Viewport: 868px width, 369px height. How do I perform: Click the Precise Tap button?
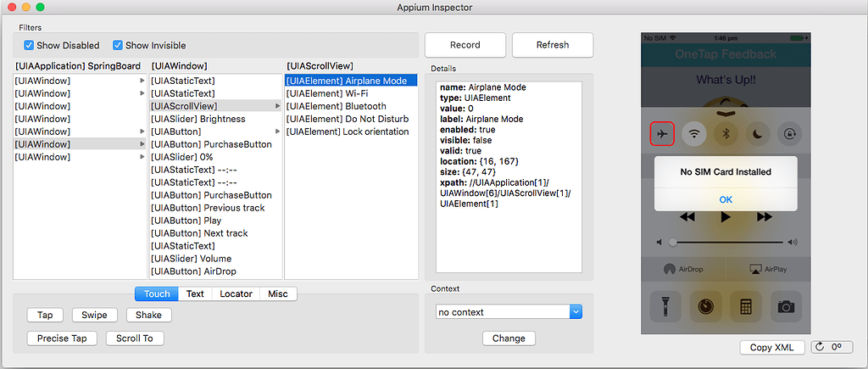pyautogui.click(x=62, y=338)
